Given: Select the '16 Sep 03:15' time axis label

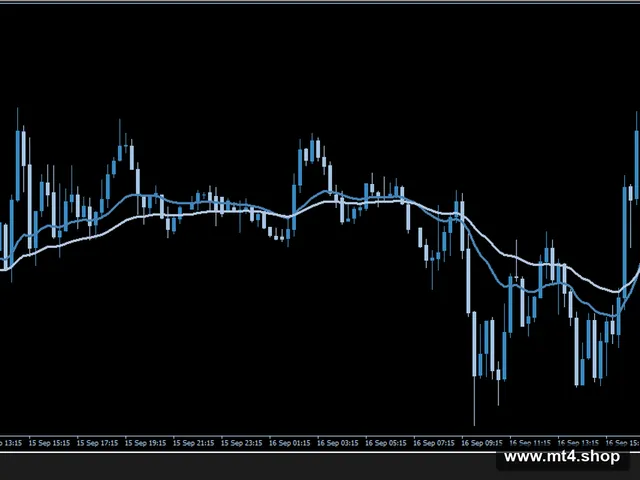Looking at the screenshot, I should coord(338,443).
